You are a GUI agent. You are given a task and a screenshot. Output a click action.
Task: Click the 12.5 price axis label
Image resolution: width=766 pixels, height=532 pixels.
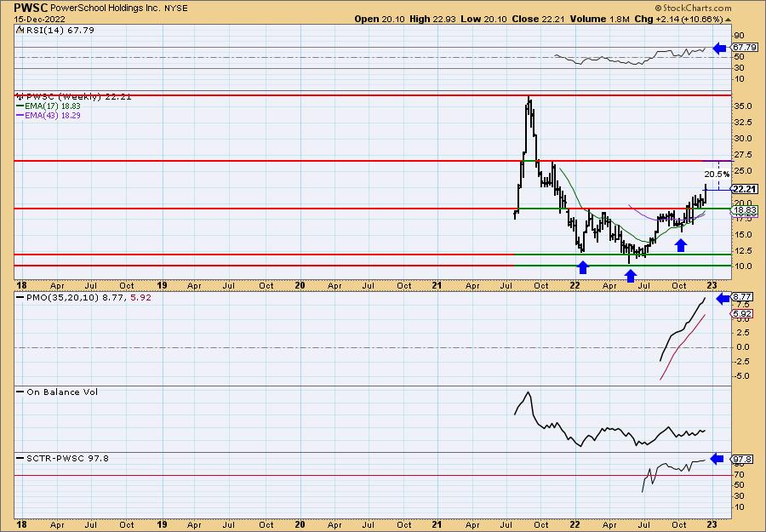(x=742, y=250)
